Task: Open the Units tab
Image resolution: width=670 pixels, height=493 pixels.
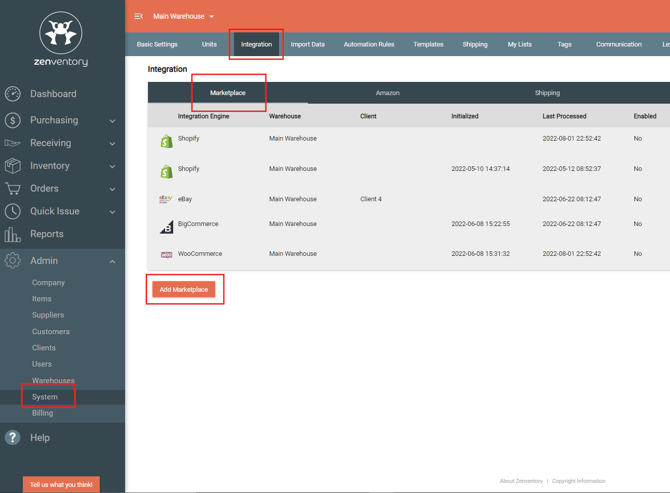Action: (x=209, y=44)
